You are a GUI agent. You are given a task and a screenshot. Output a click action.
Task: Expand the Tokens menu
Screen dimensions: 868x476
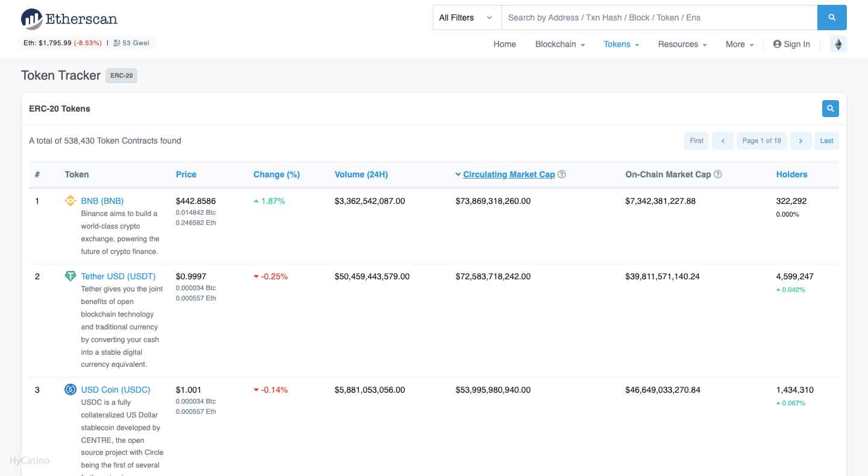coord(621,44)
